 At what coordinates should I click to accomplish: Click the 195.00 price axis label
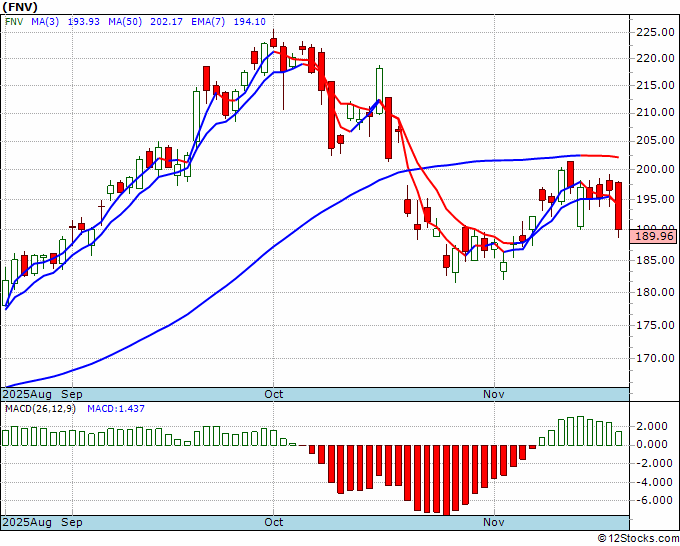point(655,199)
